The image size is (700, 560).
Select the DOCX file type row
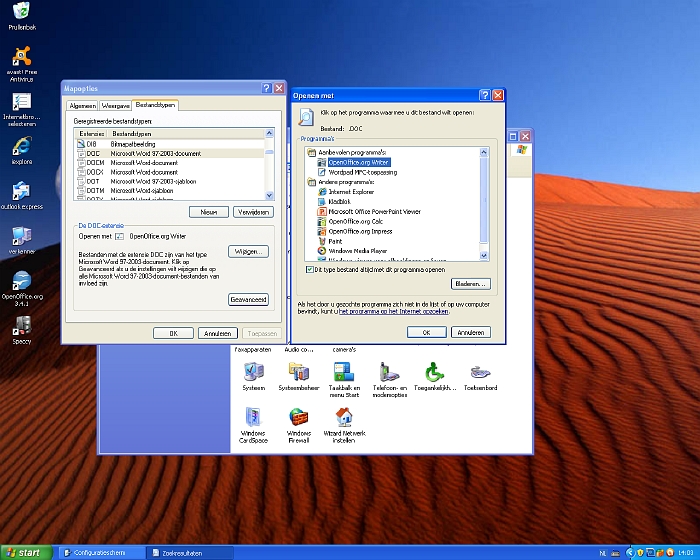pos(170,172)
